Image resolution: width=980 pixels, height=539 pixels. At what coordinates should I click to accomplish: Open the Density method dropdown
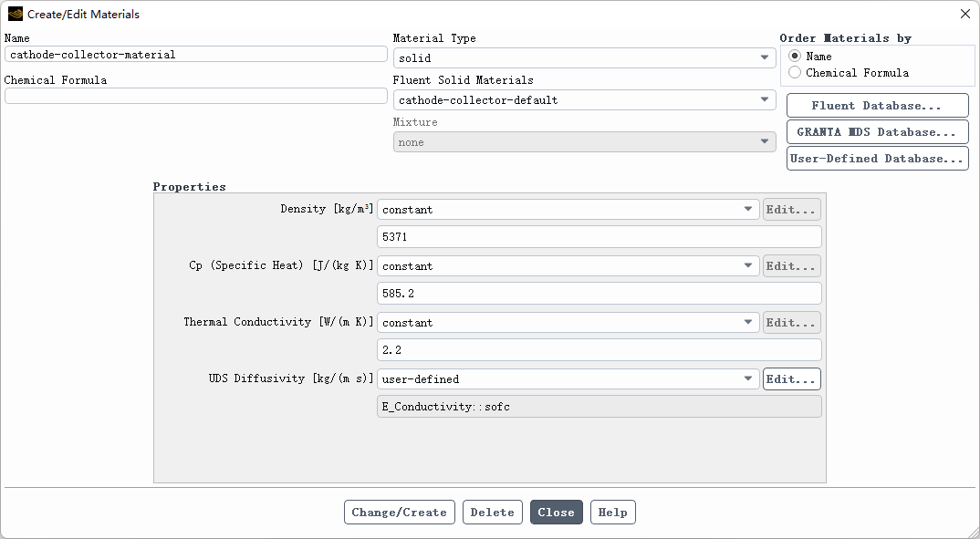[x=568, y=210]
